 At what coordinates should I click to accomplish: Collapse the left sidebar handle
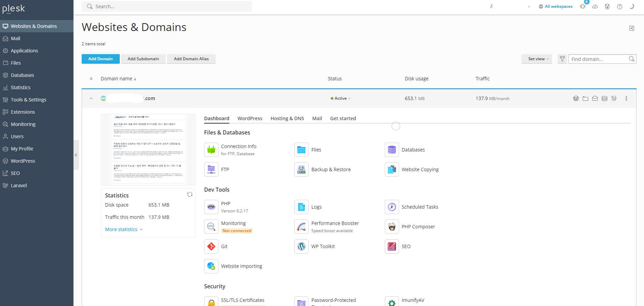76,155
